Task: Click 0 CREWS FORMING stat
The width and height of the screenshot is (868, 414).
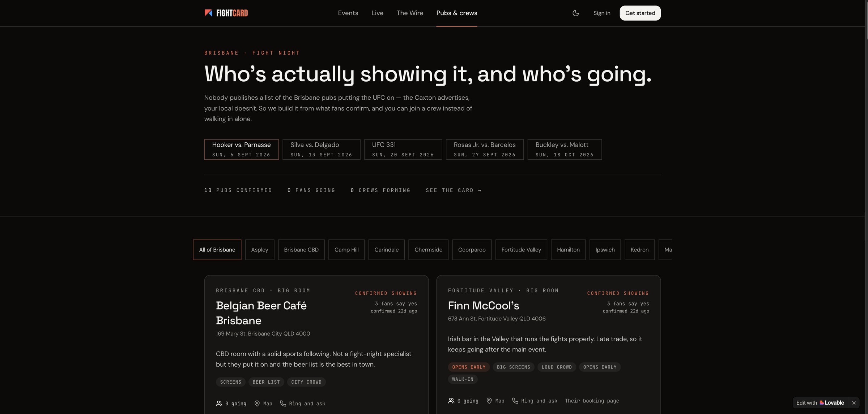Action: click(x=380, y=190)
